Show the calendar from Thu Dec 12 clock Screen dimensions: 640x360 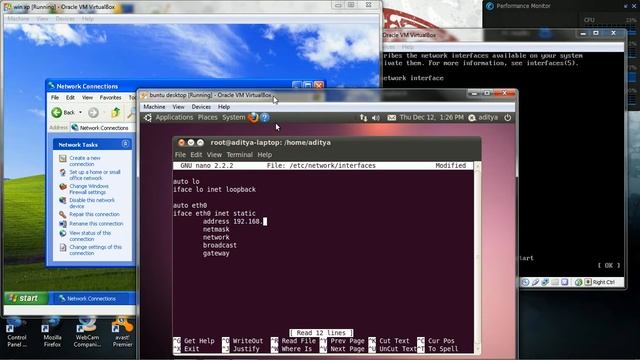click(x=431, y=118)
